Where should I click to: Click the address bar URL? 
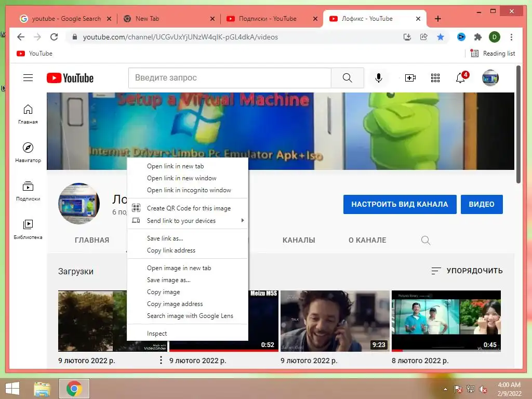coord(180,37)
